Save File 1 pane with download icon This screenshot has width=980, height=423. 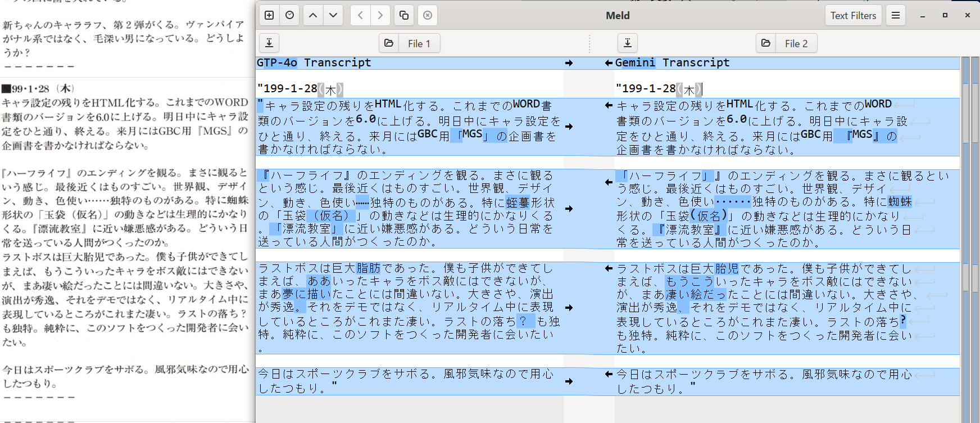[x=269, y=43]
